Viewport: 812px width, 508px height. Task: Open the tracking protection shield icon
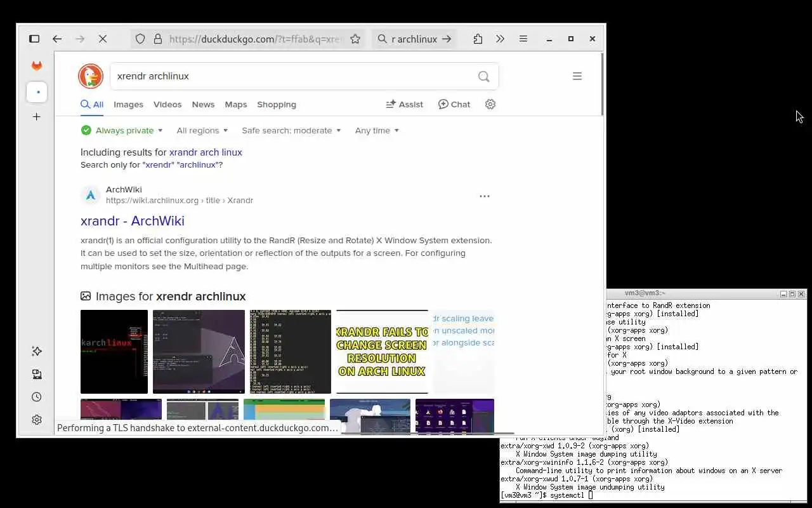point(141,39)
